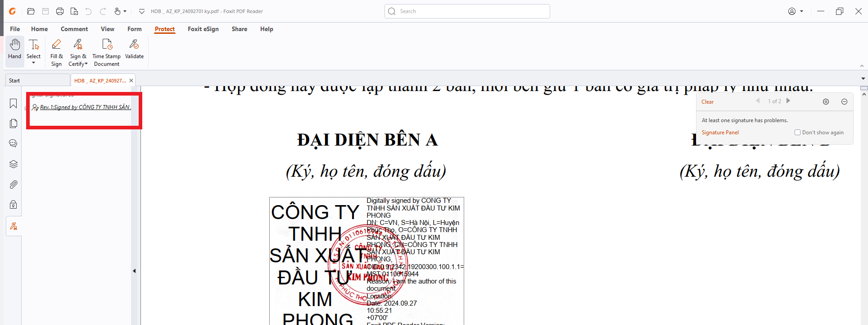
Task: Open the Layers panel
Action: (14, 164)
